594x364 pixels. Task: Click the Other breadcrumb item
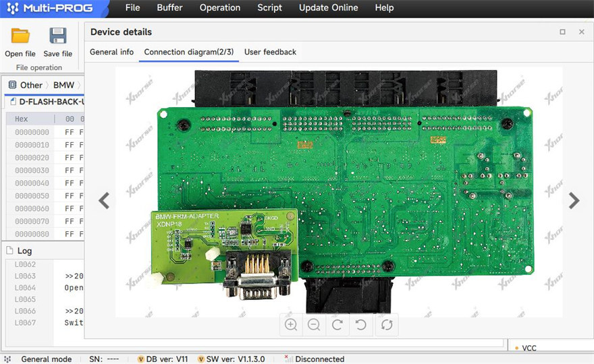point(31,85)
